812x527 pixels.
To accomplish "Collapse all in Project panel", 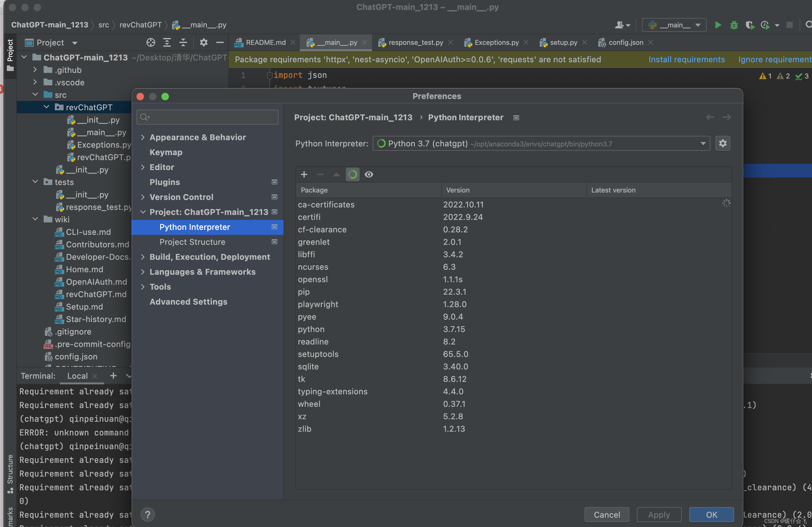I will click(183, 42).
